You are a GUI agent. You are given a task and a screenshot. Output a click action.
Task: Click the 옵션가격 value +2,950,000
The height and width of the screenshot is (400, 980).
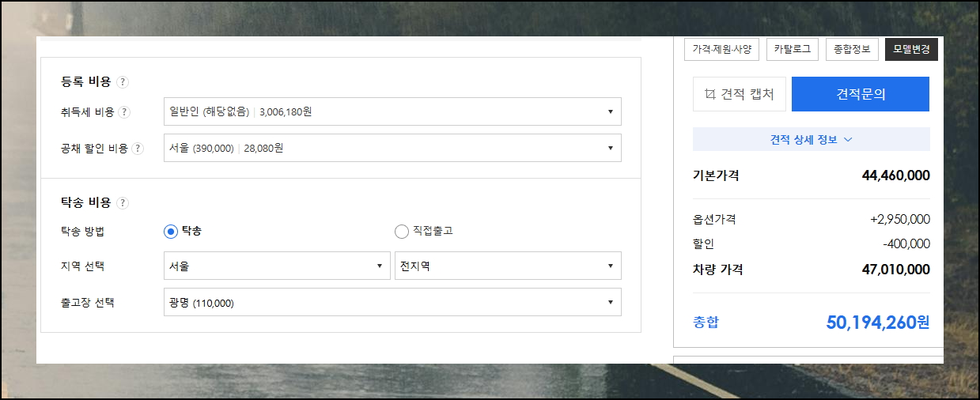click(899, 220)
